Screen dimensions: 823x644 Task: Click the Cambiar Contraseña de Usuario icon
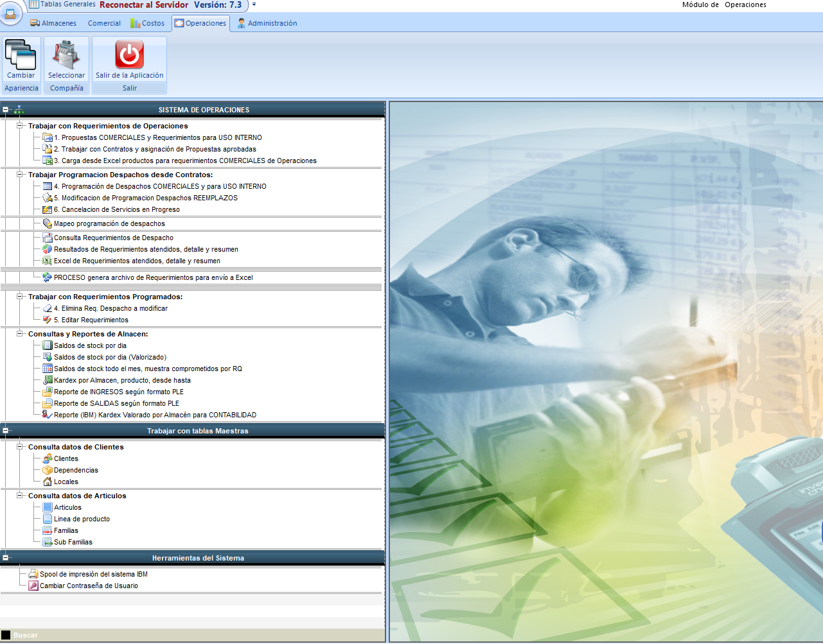(33, 586)
